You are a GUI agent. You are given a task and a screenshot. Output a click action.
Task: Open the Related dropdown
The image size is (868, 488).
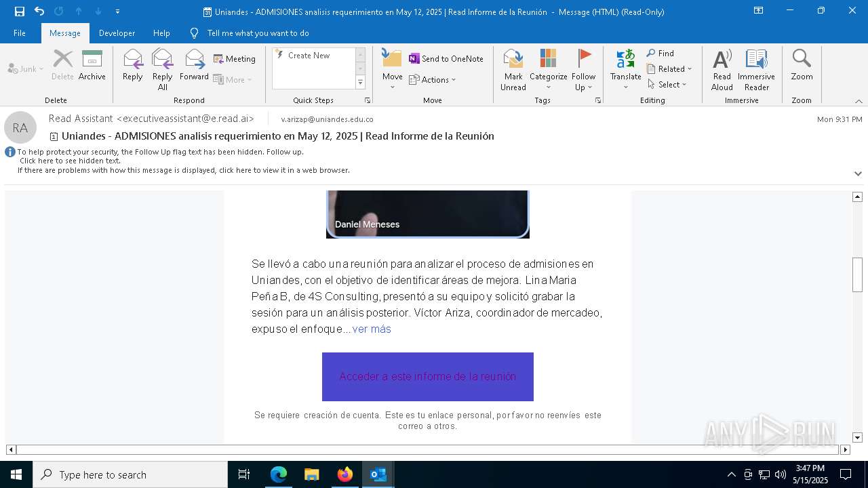click(669, 69)
